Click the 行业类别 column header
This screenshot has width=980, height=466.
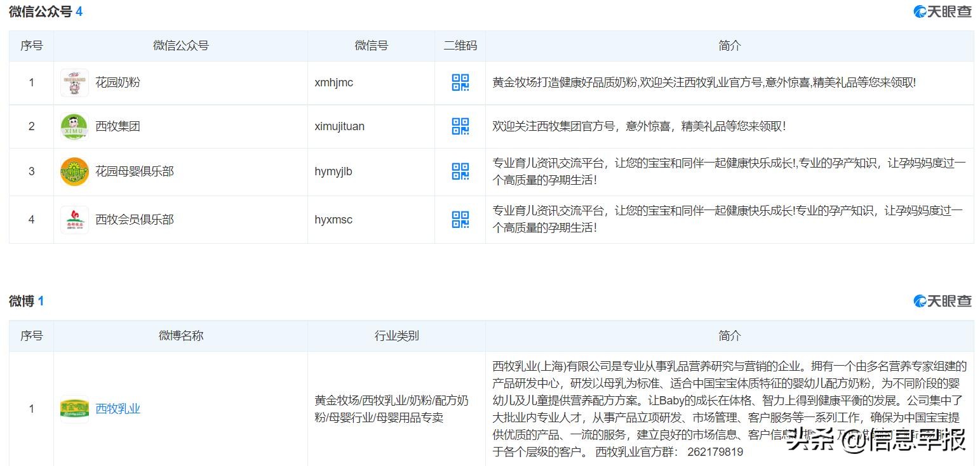click(x=396, y=336)
